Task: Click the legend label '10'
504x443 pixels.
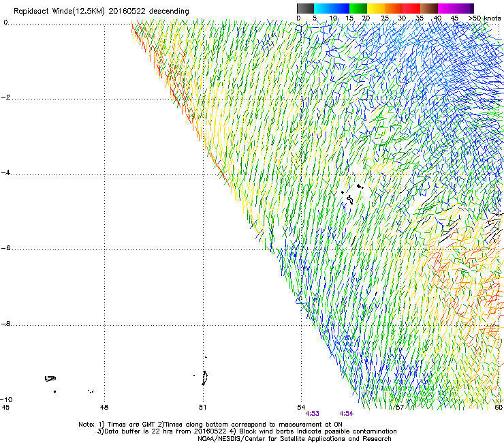Action: pyautogui.click(x=333, y=18)
